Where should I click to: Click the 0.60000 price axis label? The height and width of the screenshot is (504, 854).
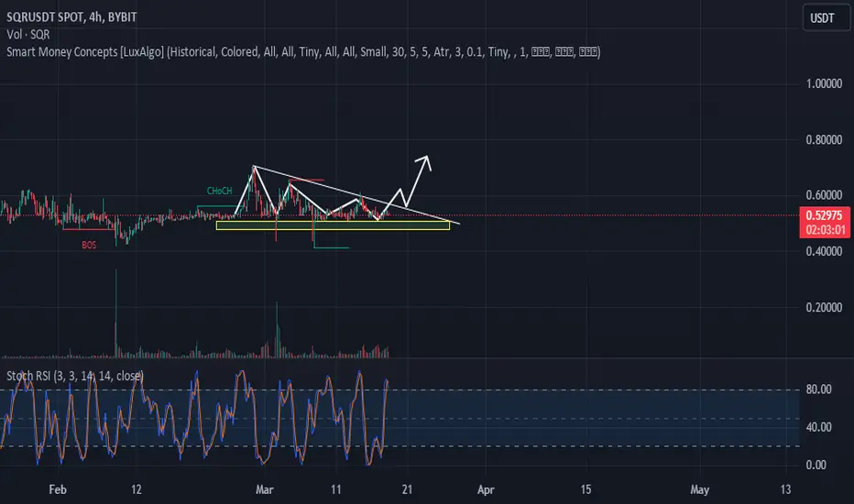point(824,195)
